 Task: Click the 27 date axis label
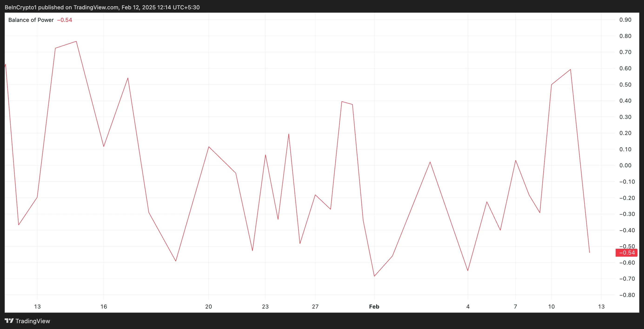point(315,307)
